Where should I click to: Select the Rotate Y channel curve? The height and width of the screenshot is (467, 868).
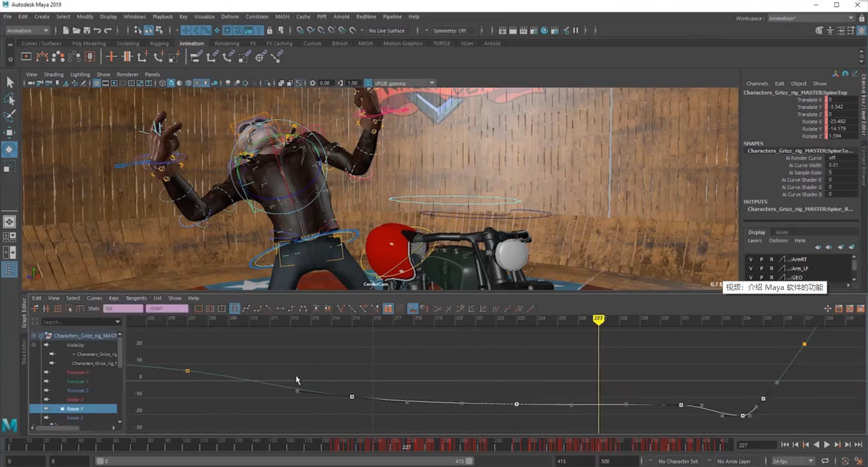[x=75, y=409]
